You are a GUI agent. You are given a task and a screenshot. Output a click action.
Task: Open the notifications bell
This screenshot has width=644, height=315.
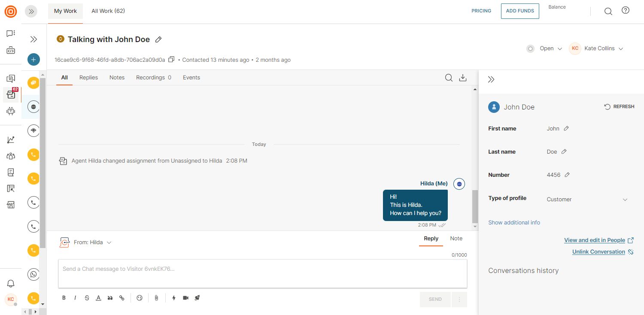(11, 283)
